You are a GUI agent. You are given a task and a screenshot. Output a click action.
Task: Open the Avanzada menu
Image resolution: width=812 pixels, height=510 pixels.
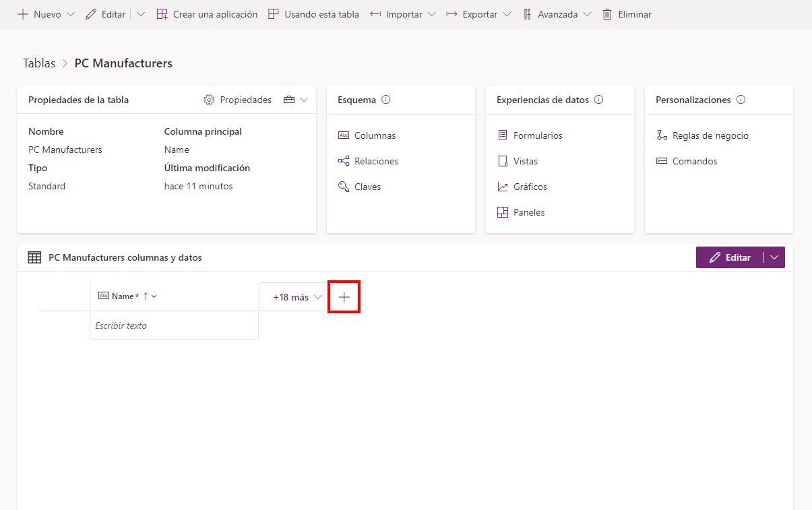(587, 13)
